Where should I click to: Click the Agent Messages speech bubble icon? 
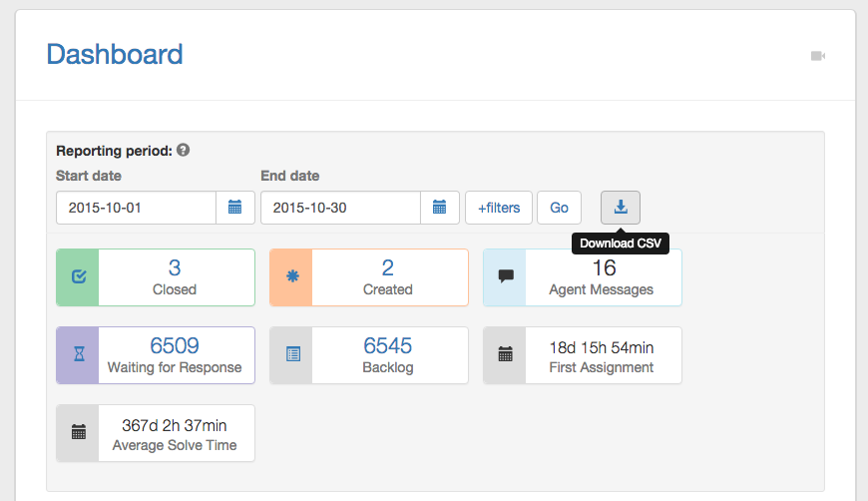[505, 277]
